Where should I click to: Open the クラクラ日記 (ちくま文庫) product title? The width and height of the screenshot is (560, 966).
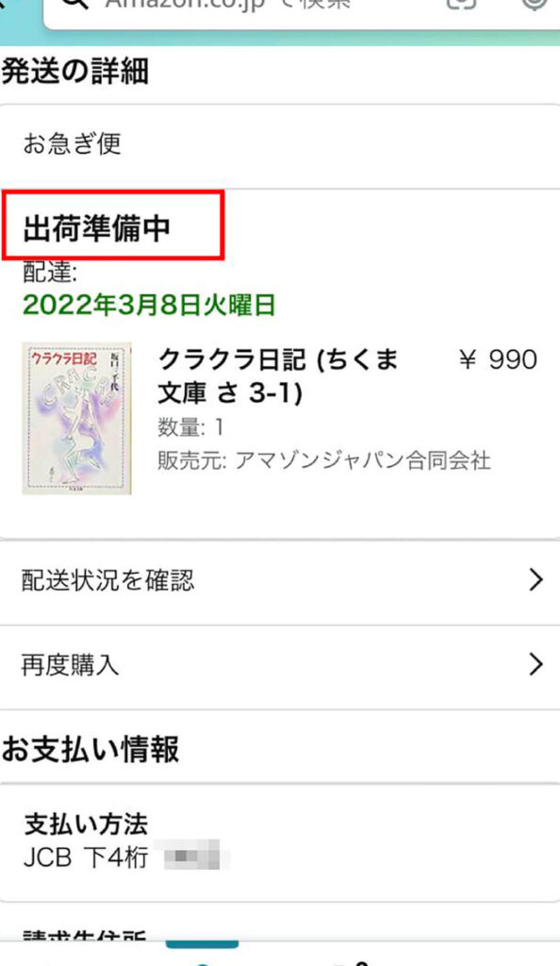click(x=278, y=375)
